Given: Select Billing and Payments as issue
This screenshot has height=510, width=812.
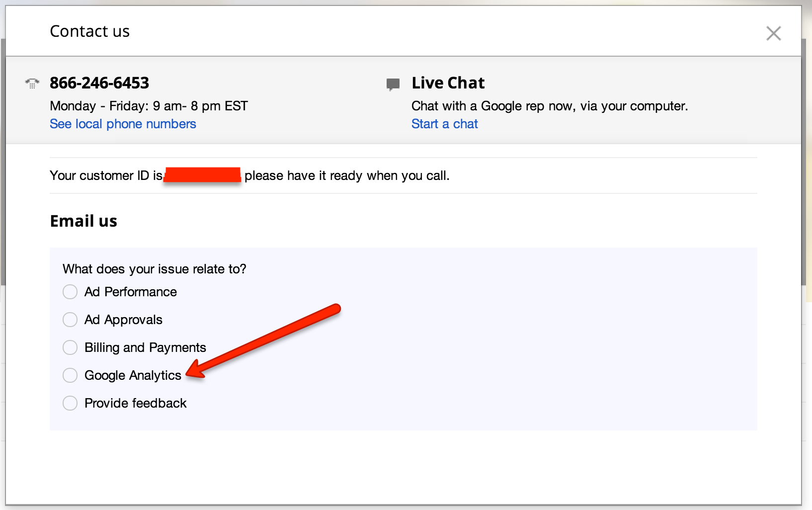Looking at the screenshot, I should coord(70,347).
